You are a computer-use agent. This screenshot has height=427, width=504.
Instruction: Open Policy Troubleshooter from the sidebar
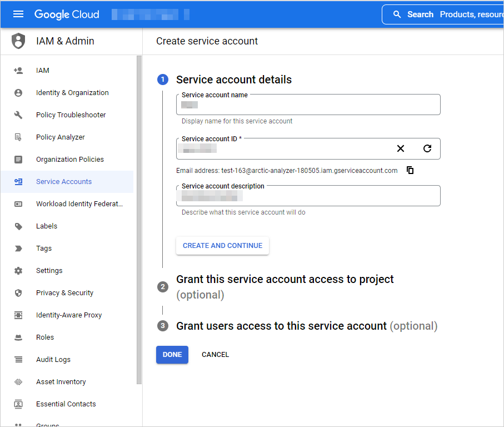(72, 115)
